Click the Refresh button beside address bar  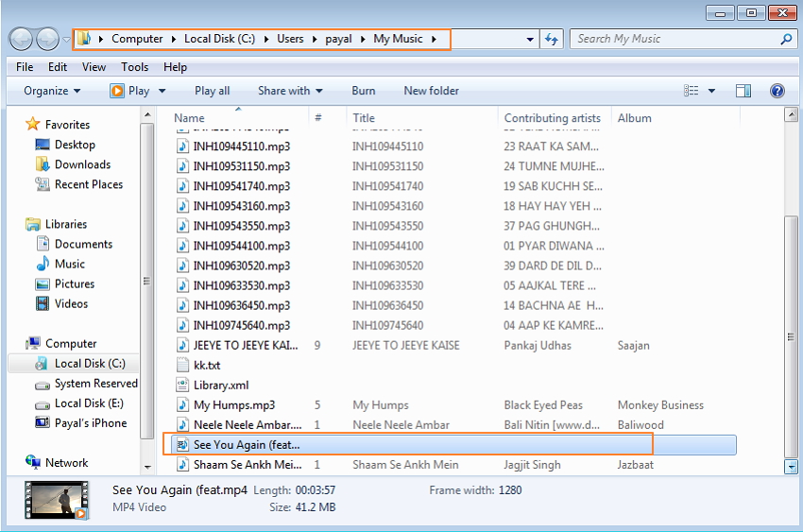553,39
